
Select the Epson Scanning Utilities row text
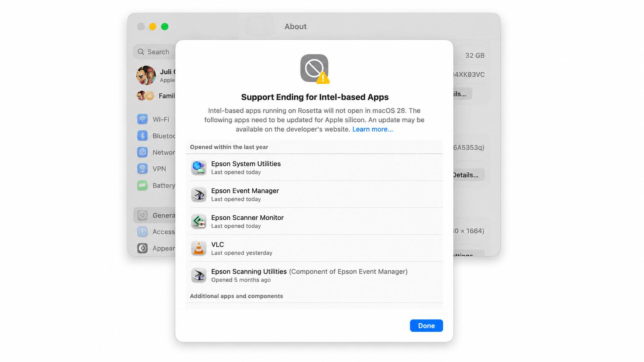click(x=249, y=272)
